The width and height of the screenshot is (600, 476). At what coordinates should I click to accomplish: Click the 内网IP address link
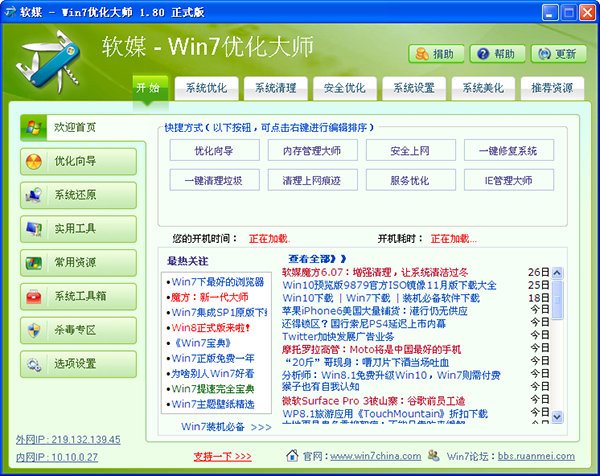tap(57, 457)
